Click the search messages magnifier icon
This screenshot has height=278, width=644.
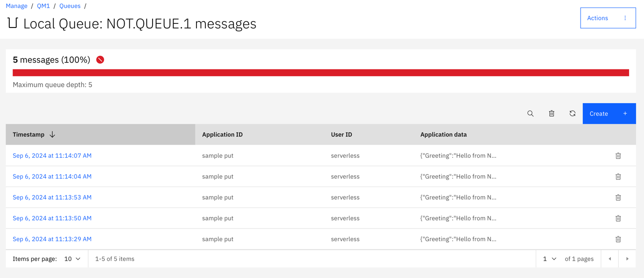pos(530,113)
